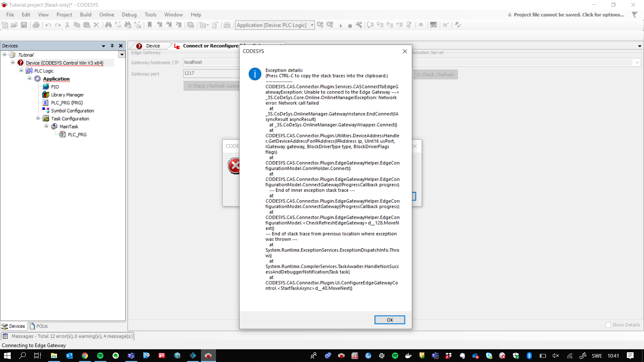
Task: Click the Login gear icon
Action: point(320,25)
